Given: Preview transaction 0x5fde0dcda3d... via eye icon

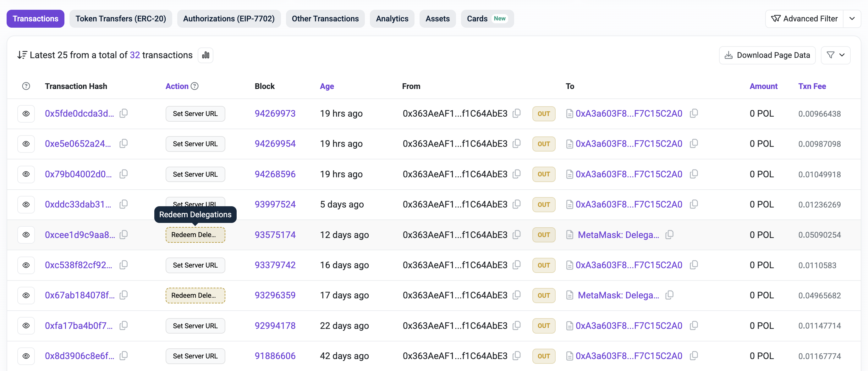Looking at the screenshot, I should [x=26, y=114].
